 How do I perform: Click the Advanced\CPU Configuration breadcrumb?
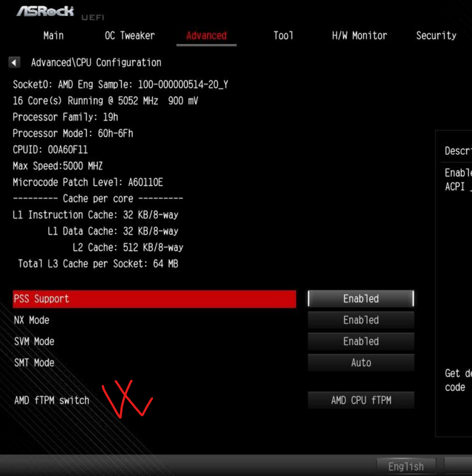tap(96, 62)
